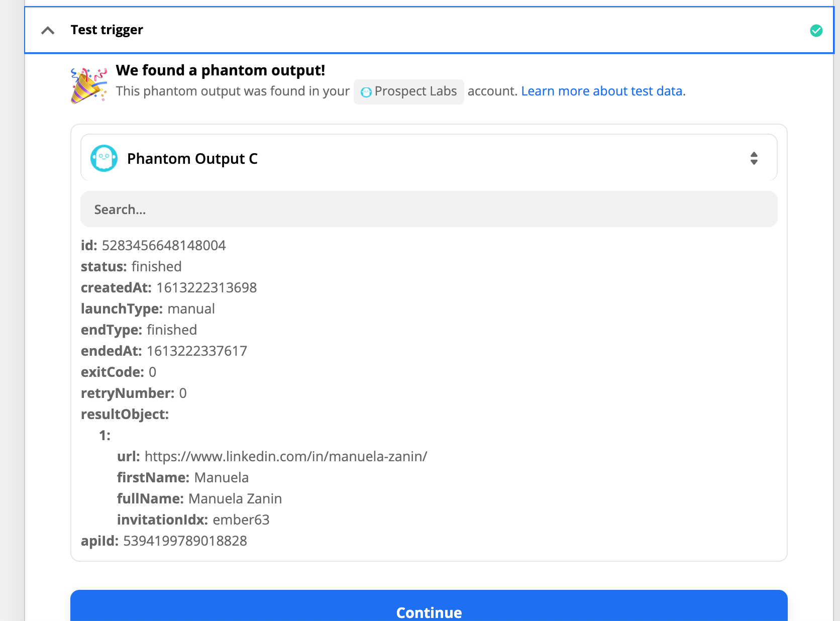The height and width of the screenshot is (621, 840).
Task: Click the We found a phantom output heading
Action: [221, 70]
